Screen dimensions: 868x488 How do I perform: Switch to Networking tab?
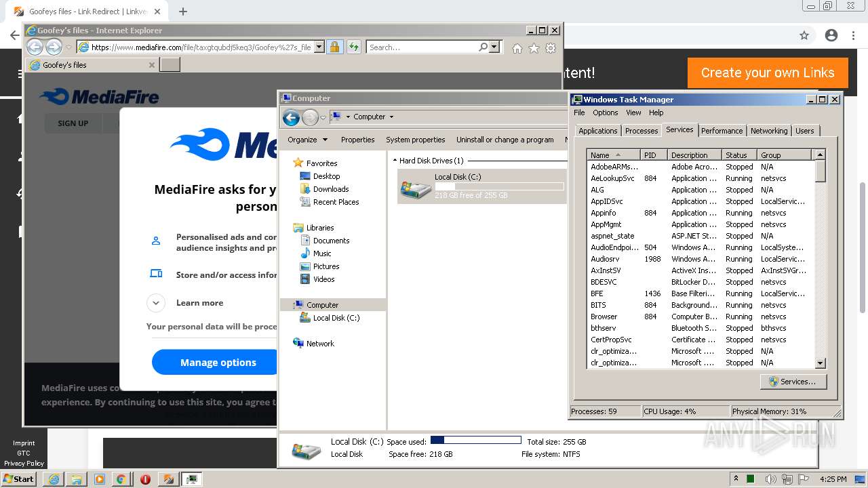[x=769, y=131]
